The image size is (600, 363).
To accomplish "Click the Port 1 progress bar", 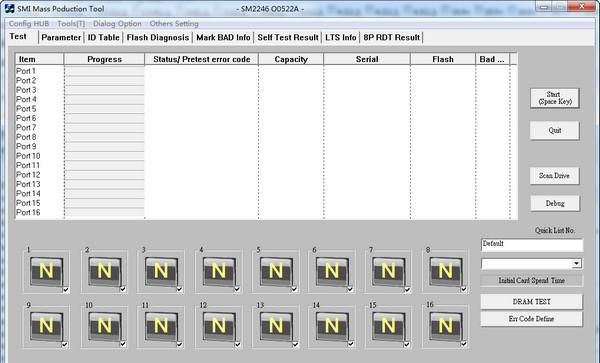I will coord(104,71).
